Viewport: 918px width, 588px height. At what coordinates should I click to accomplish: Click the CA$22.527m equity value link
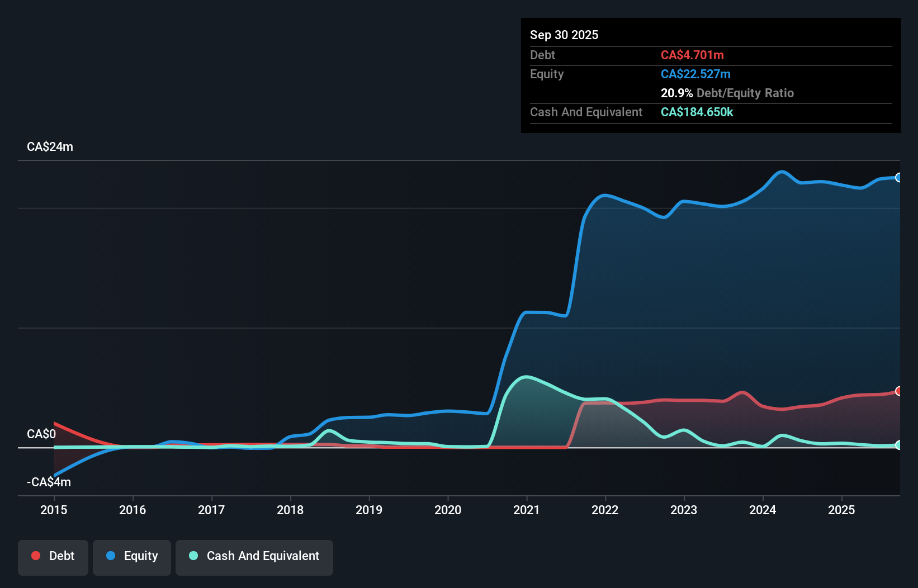(x=695, y=74)
